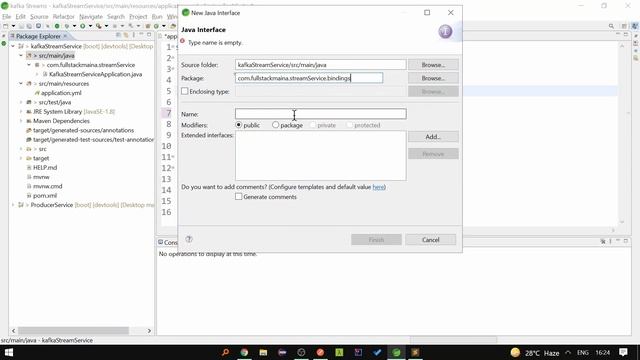Select HELP.md in the Package Explorer

[45, 167]
